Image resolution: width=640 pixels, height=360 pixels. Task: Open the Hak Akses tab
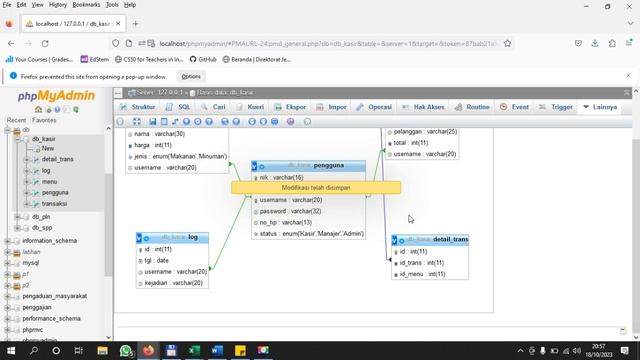coord(423,107)
